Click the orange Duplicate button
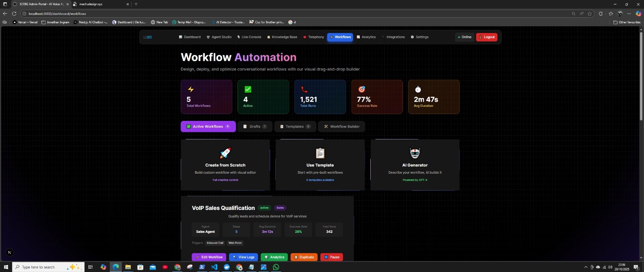Screen dimensions: 644x272 click(x=304, y=257)
